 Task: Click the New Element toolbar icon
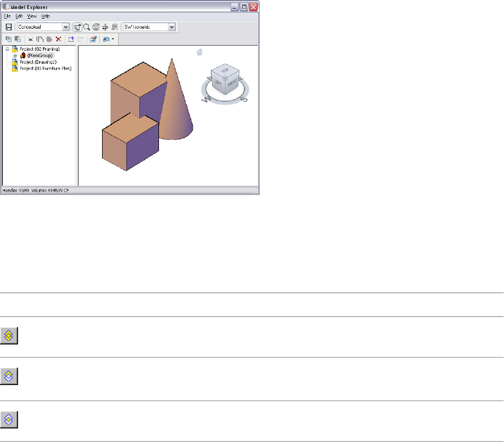coord(18,39)
